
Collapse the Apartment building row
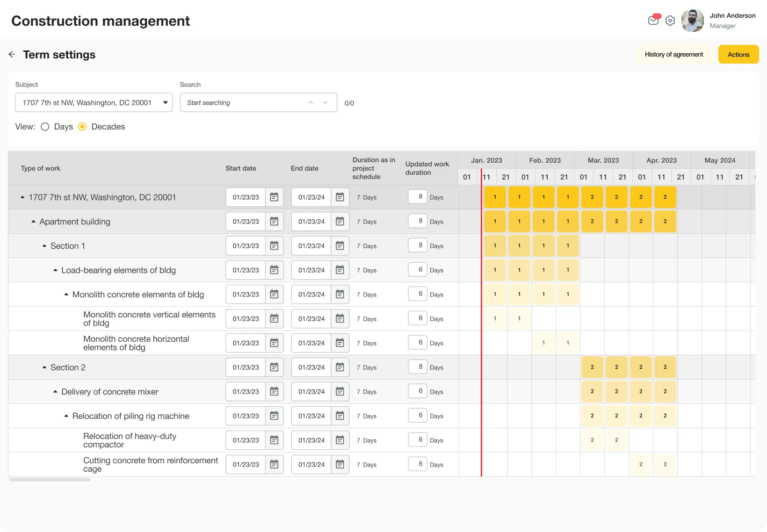[33, 222]
